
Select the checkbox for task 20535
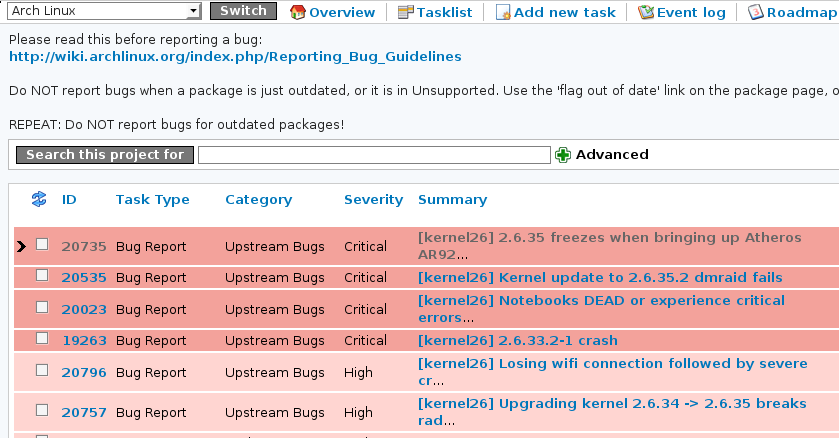[42, 275]
